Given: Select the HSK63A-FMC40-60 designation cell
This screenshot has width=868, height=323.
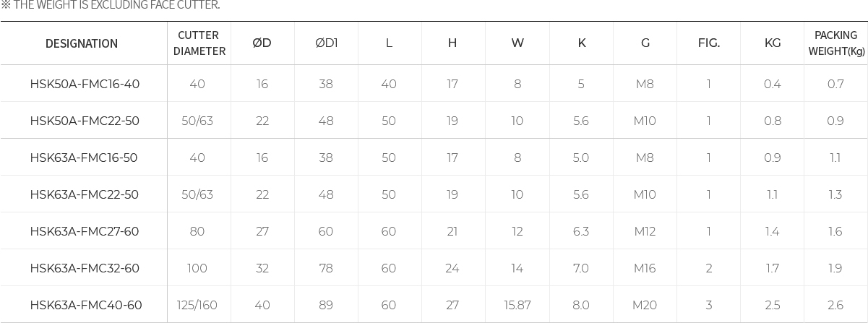Looking at the screenshot, I should pyautogui.click(x=85, y=306).
